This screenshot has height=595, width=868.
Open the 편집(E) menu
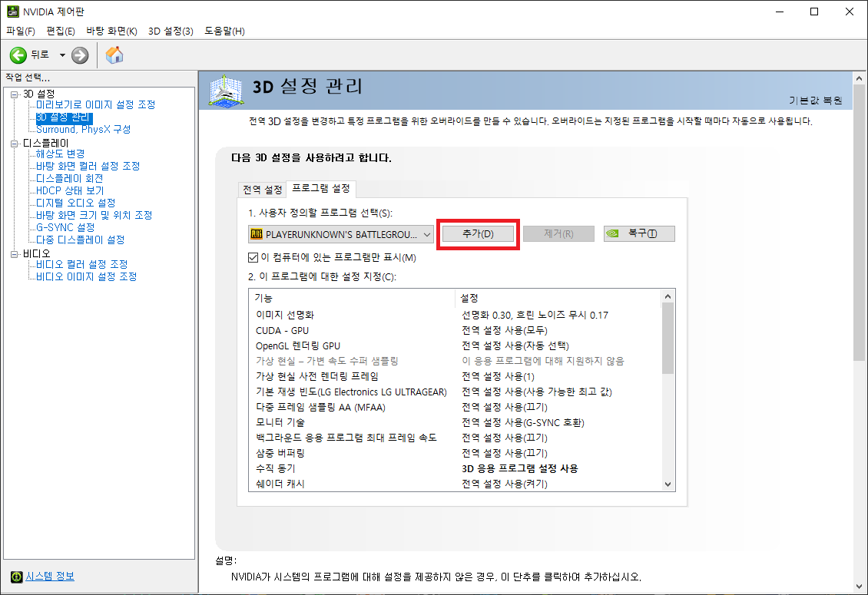point(61,31)
